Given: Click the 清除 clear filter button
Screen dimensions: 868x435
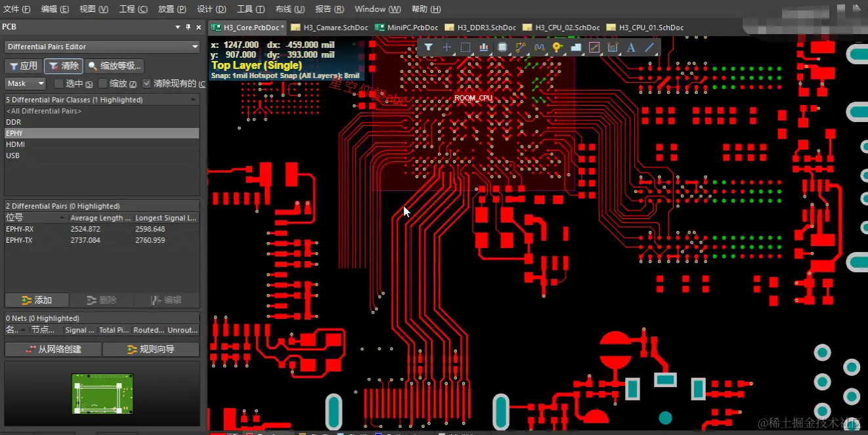Looking at the screenshot, I should click(x=63, y=66).
